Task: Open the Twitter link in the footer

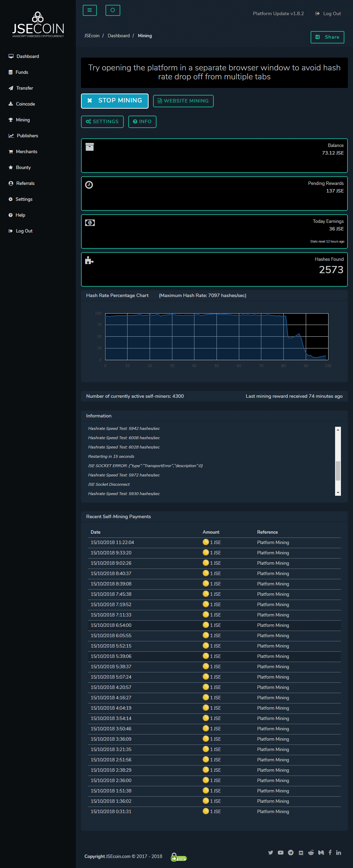Action: coord(271,852)
